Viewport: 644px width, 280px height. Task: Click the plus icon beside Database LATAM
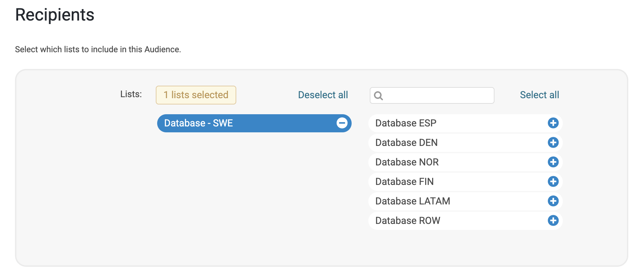click(553, 201)
